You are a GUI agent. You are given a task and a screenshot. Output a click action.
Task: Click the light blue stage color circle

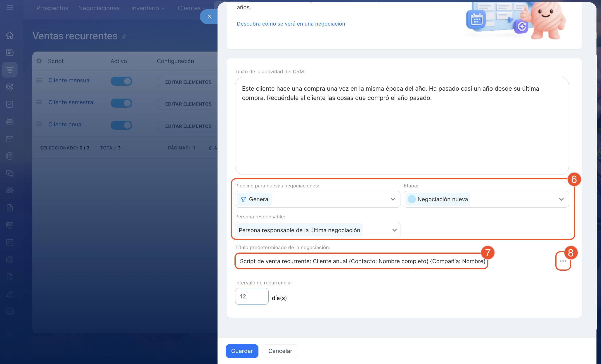(x=412, y=199)
